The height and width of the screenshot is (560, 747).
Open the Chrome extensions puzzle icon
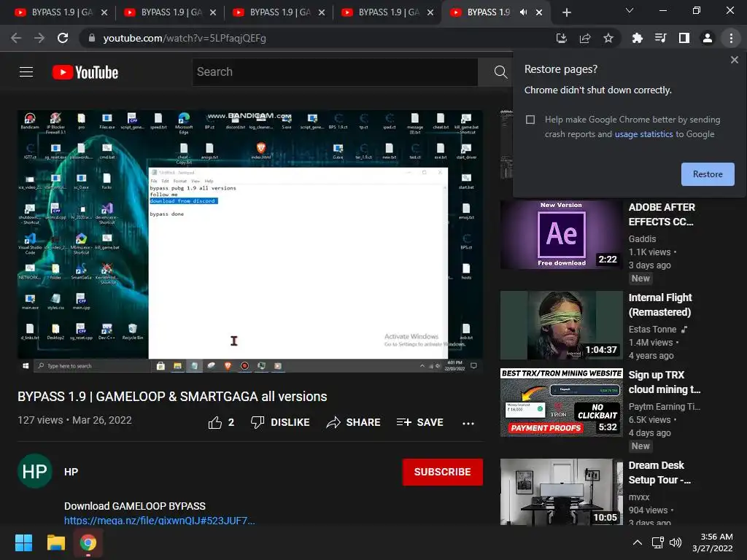[637, 38]
